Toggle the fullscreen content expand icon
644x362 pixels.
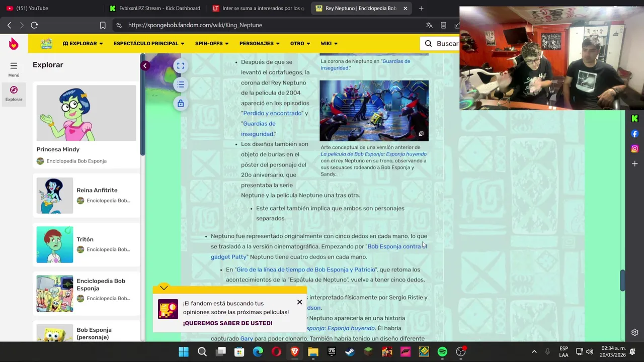181,66
